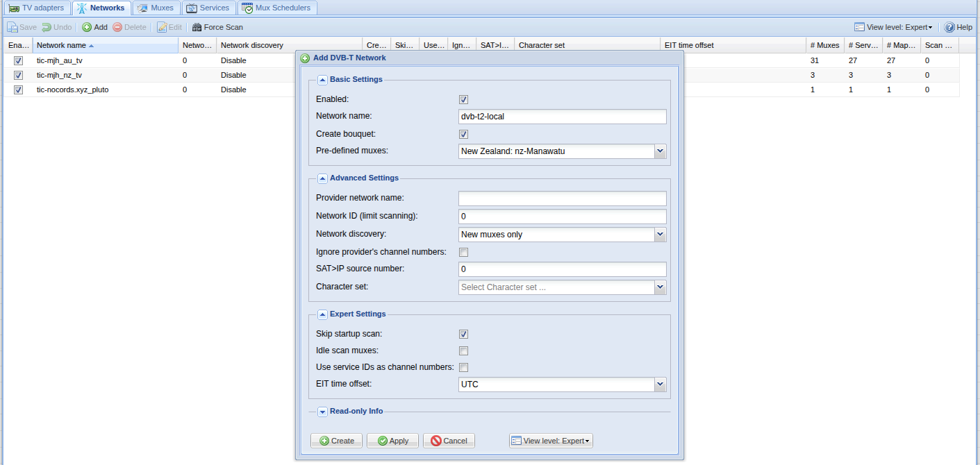Uncheck the Create bouquet checkbox
Screen dimensions: 980x465
pos(463,134)
